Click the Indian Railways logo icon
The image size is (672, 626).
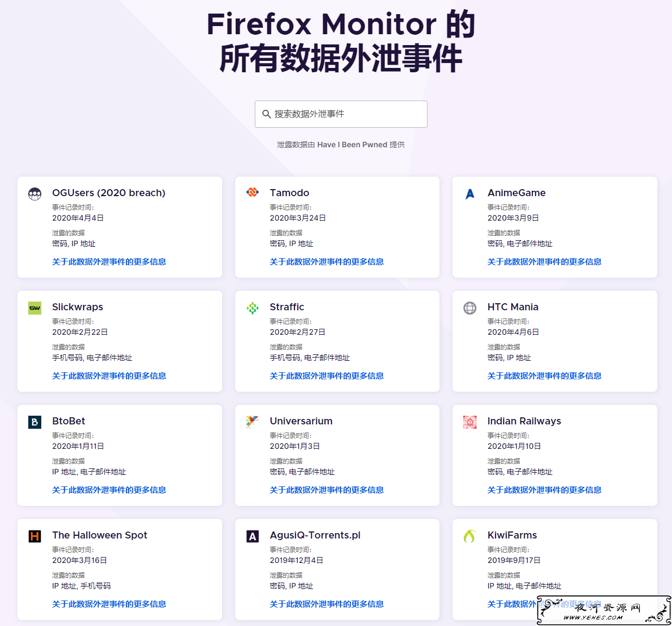(470, 422)
